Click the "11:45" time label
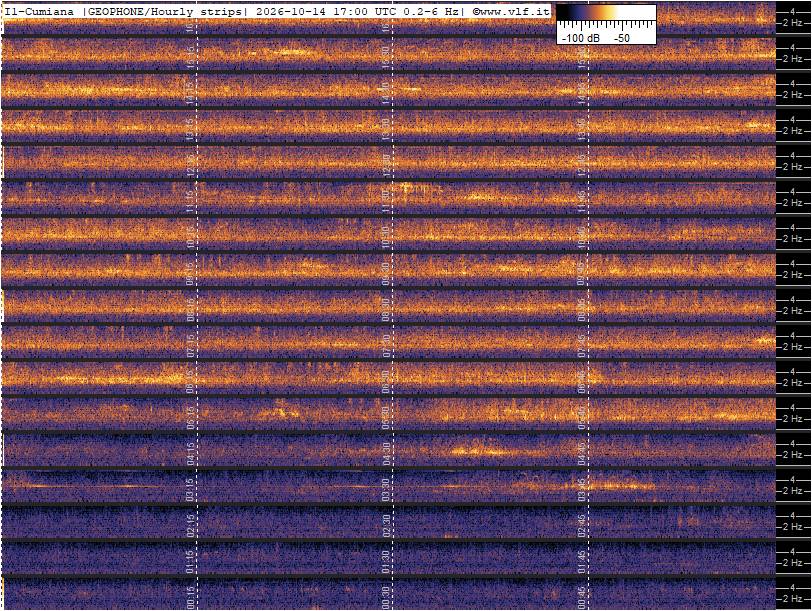The height and width of the screenshot is (611, 812). (x=582, y=202)
